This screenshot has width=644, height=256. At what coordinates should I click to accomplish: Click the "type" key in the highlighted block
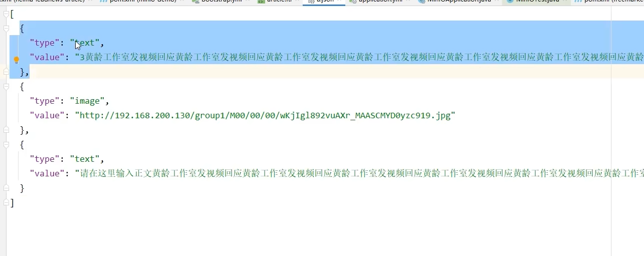45,43
